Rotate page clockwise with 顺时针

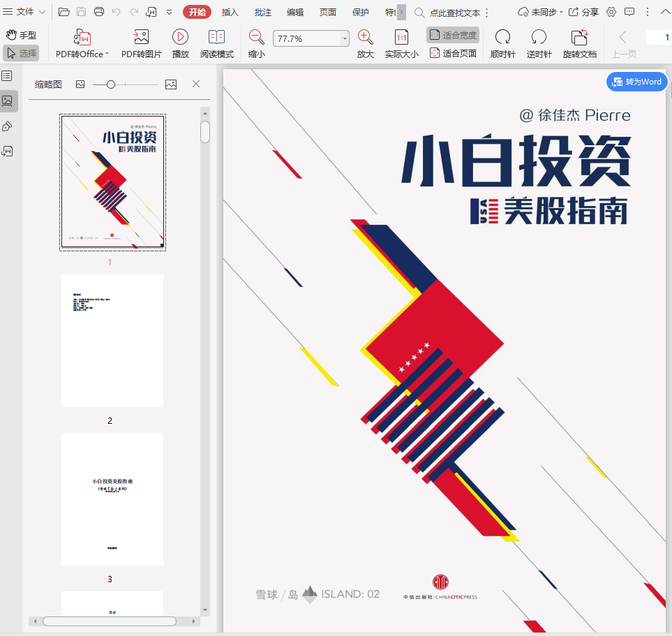[x=502, y=38]
